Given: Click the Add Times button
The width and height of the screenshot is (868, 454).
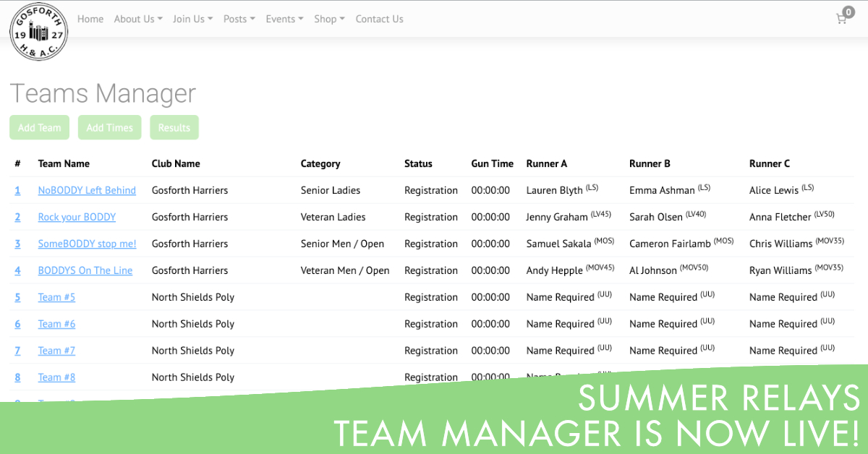Looking at the screenshot, I should point(109,127).
